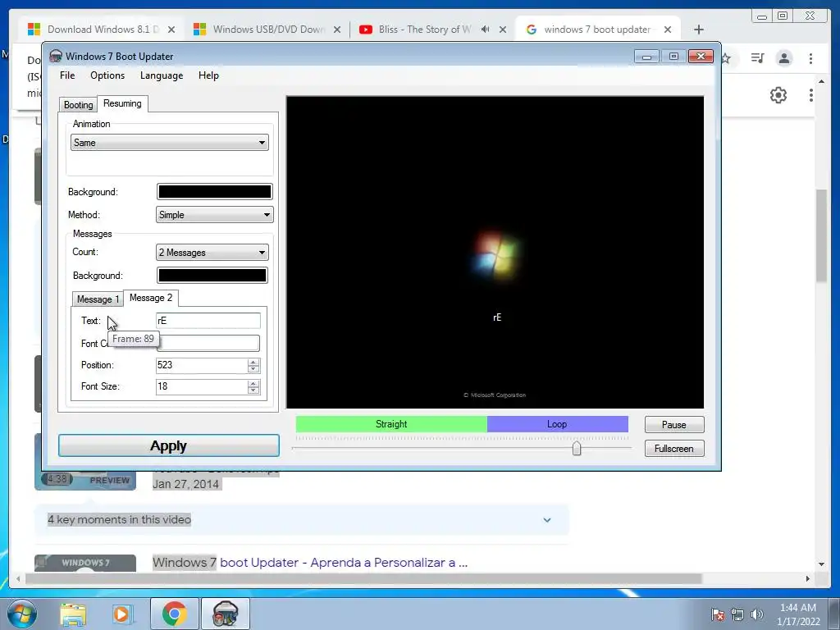The width and height of the screenshot is (840, 630).
Task: Expand the Messages Count dropdown
Action: click(x=212, y=253)
